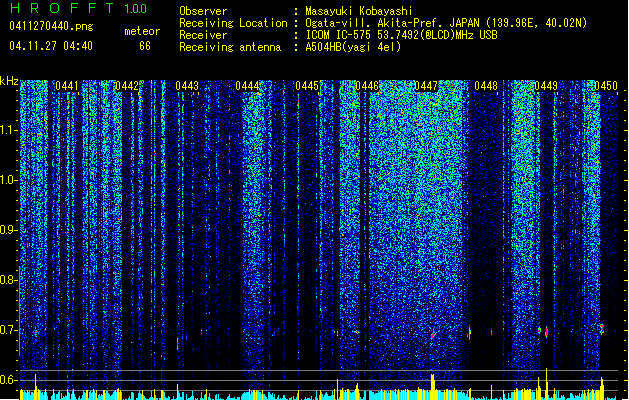Click the 1.1 kHz axis label
Viewport: 629px width, 400px height.
[9, 130]
